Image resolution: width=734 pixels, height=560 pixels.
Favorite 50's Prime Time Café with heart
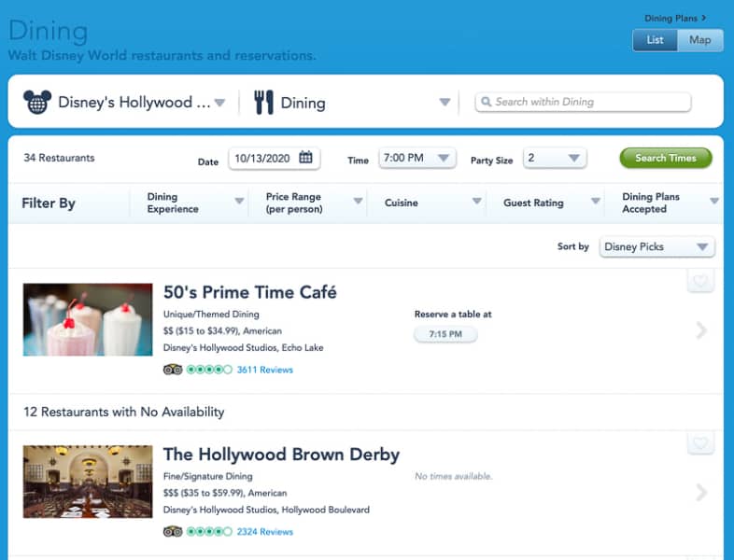700,281
